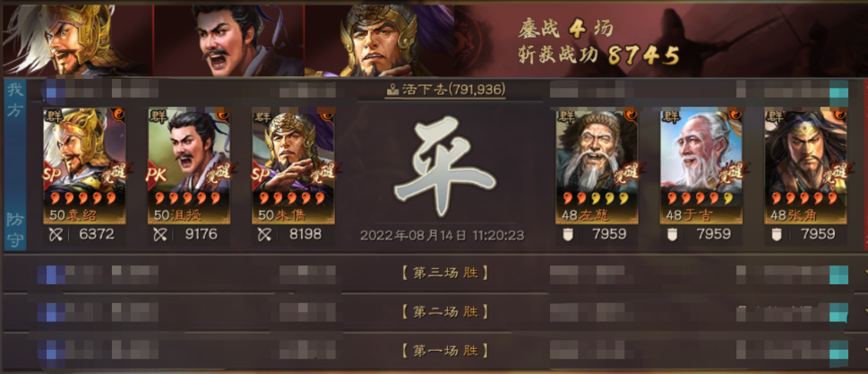The image size is (868, 374).
Task: Select the 张角 enemy general card
Action: [x=806, y=166]
